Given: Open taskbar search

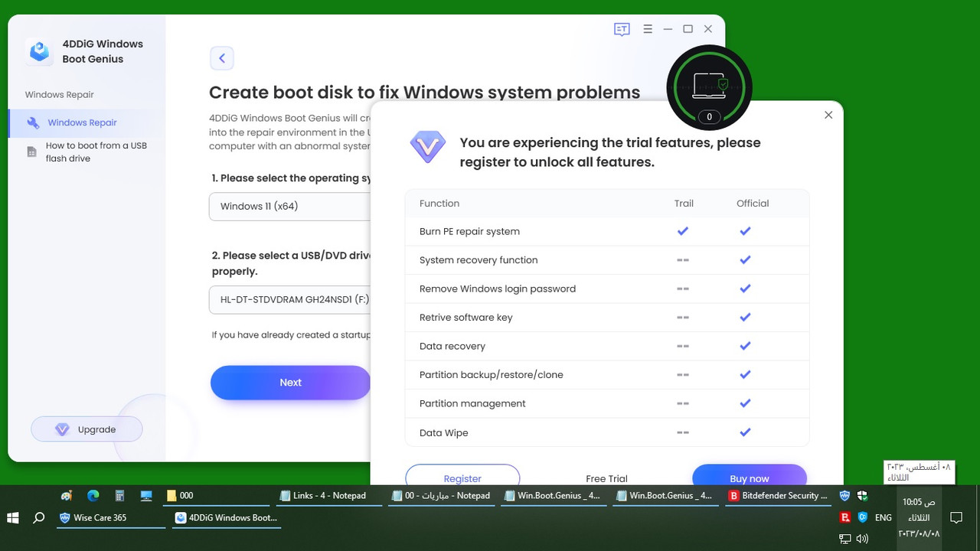Looking at the screenshot, I should pos(39,518).
